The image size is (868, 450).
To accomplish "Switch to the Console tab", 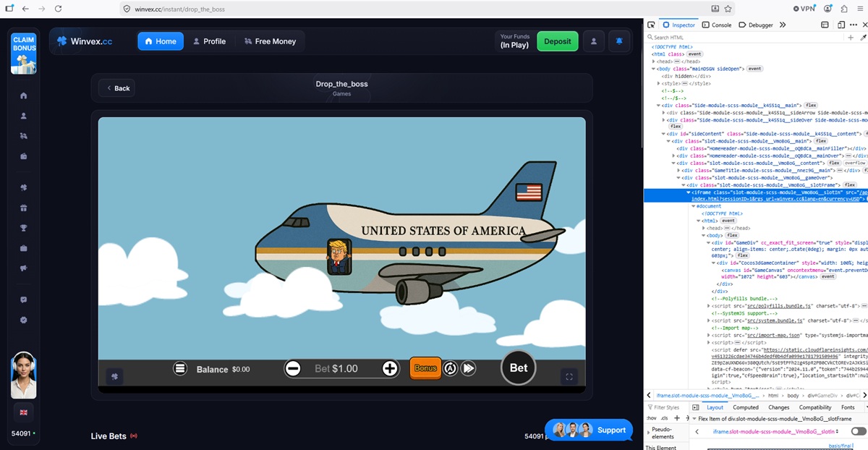I will point(717,25).
